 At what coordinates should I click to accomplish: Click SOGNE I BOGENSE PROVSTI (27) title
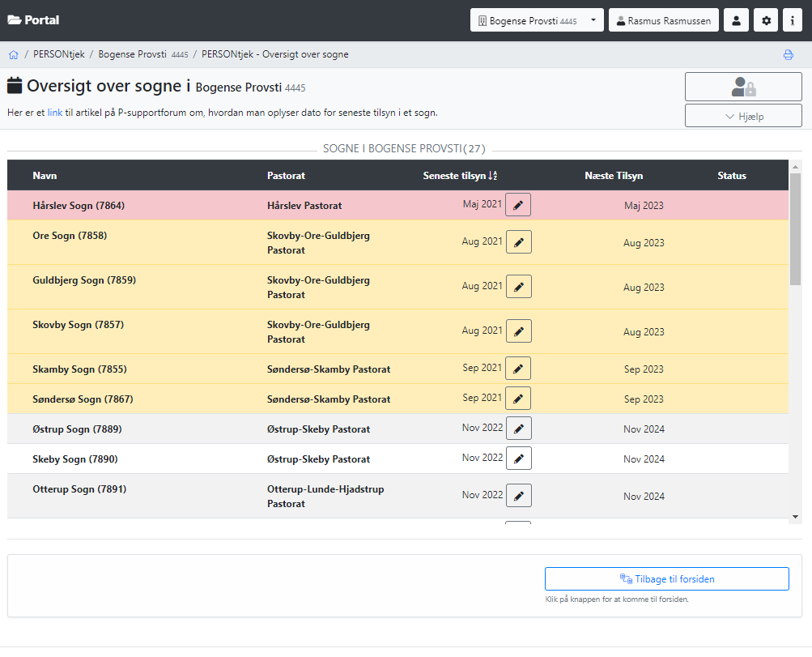[405, 149]
